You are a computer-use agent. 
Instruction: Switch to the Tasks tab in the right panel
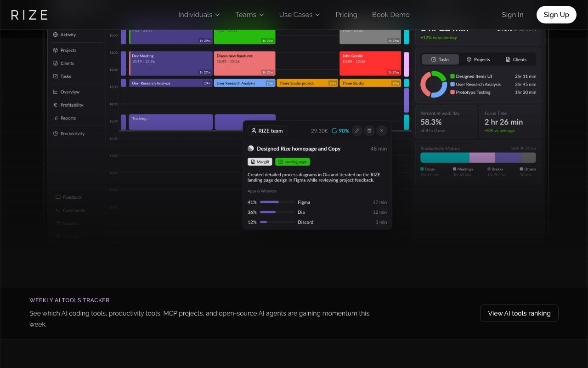[x=440, y=59]
